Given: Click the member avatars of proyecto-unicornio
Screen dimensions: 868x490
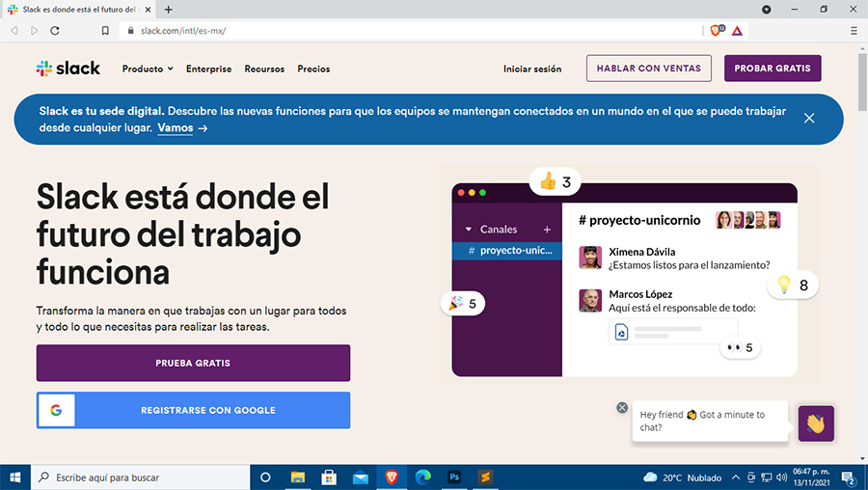Looking at the screenshot, I should [747, 220].
